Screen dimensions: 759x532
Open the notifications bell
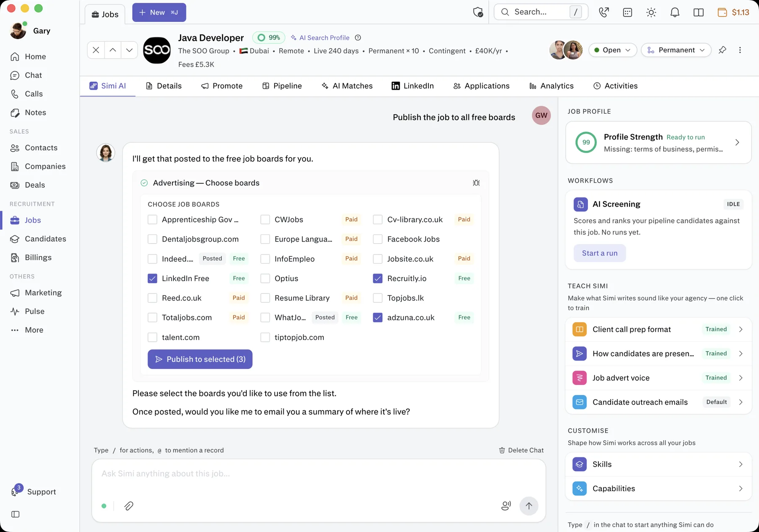pos(675,12)
